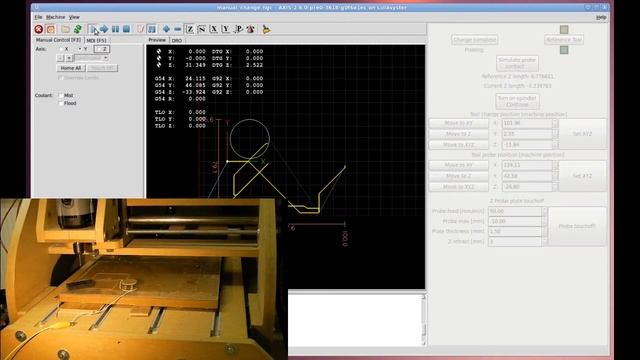The image size is (640, 360).
Task: Stop program execution with the square icon
Action: pos(127,29)
